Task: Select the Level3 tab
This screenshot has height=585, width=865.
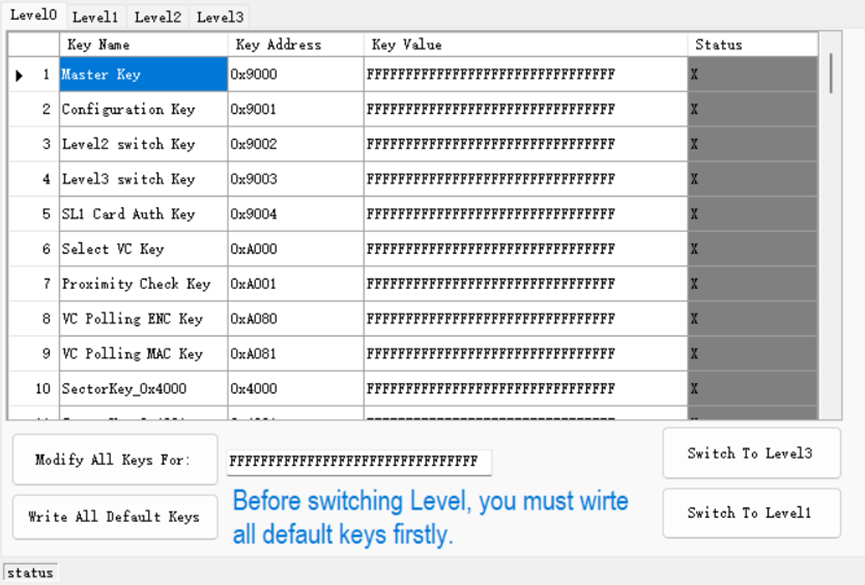Action: (220, 17)
